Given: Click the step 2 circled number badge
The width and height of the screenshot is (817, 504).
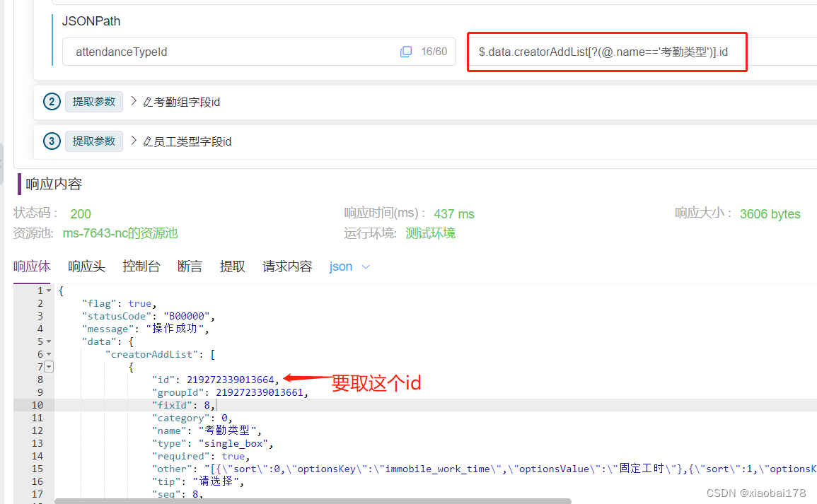Looking at the screenshot, I should (x=51, y=101).
